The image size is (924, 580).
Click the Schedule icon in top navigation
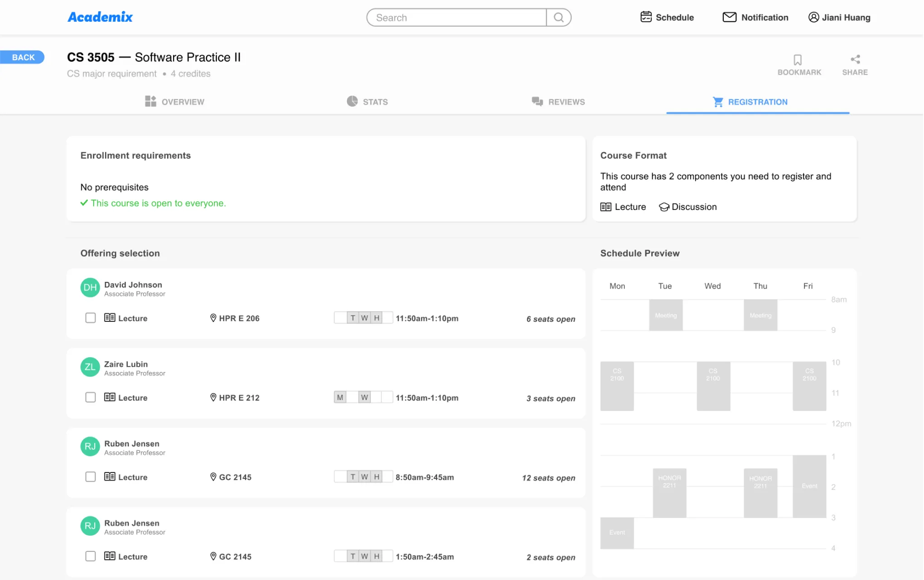644,17
